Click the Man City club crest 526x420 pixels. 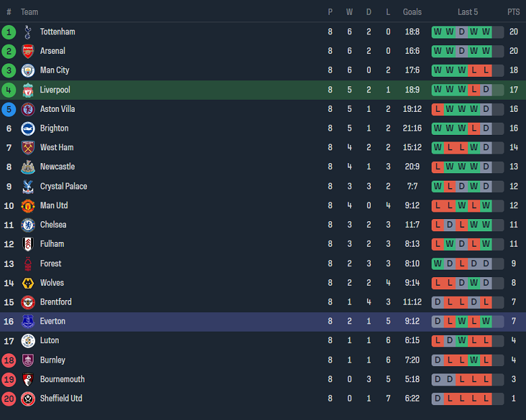[x=28, y=70]
